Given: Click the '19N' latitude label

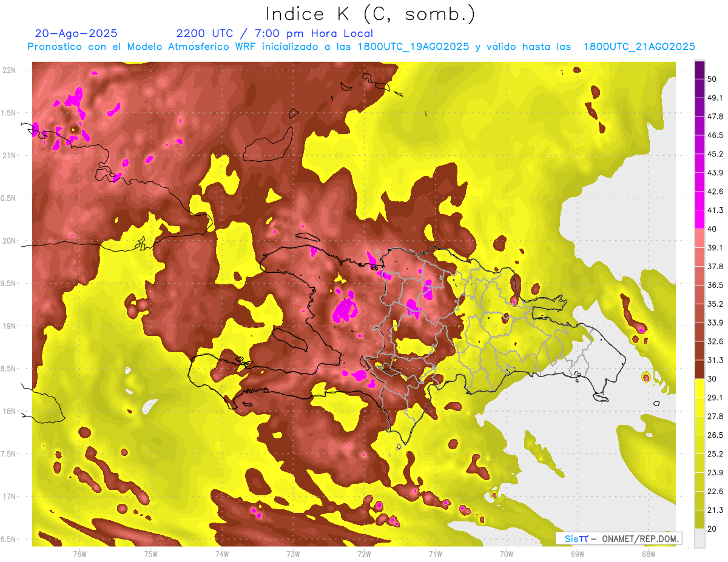Looking at the screenshot, I should [9, 326].
